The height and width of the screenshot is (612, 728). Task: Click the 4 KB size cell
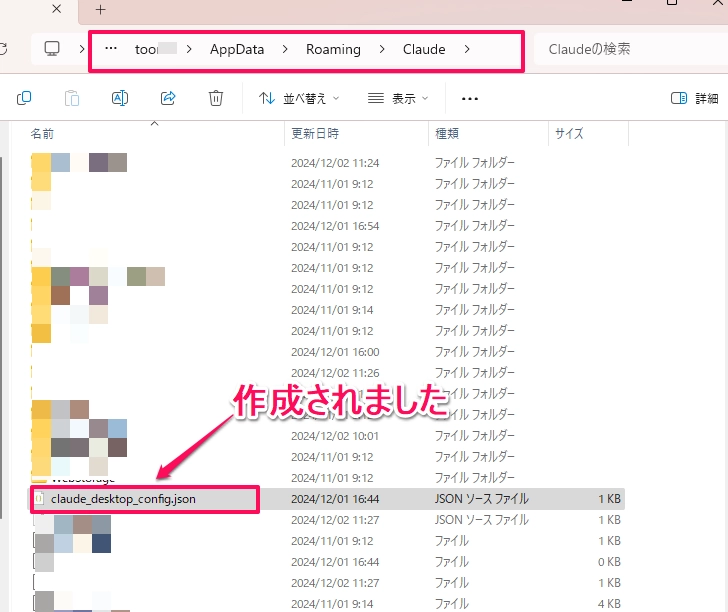click(x=609, y=604)
